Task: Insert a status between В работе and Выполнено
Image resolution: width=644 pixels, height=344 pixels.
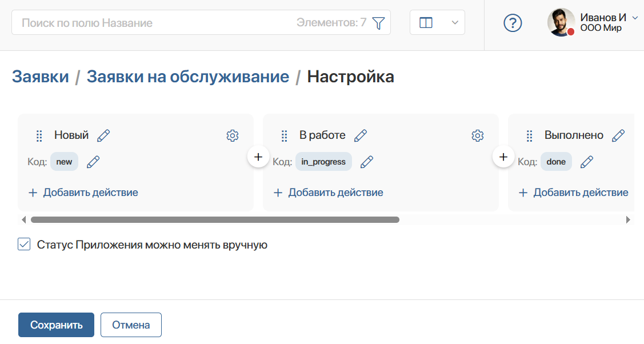Action: click(503, 157)
